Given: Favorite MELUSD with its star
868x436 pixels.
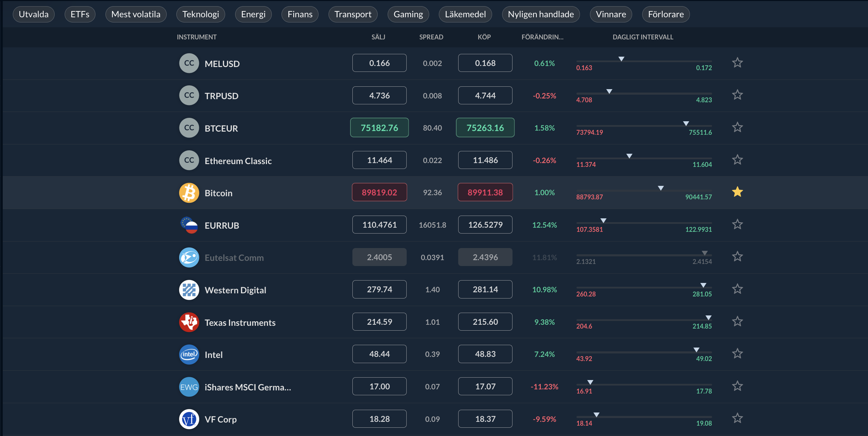Looking at the screenshot, I should click(x=737, y=63).
